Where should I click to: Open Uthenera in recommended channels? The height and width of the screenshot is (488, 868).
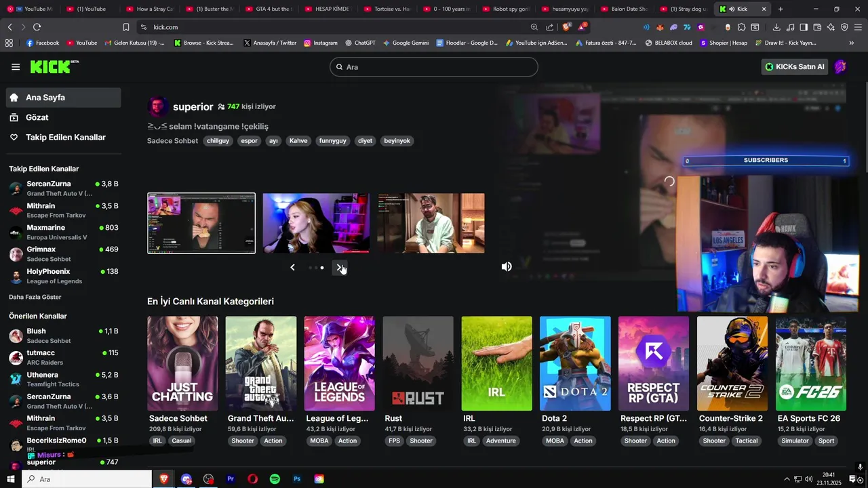point(64,379)
